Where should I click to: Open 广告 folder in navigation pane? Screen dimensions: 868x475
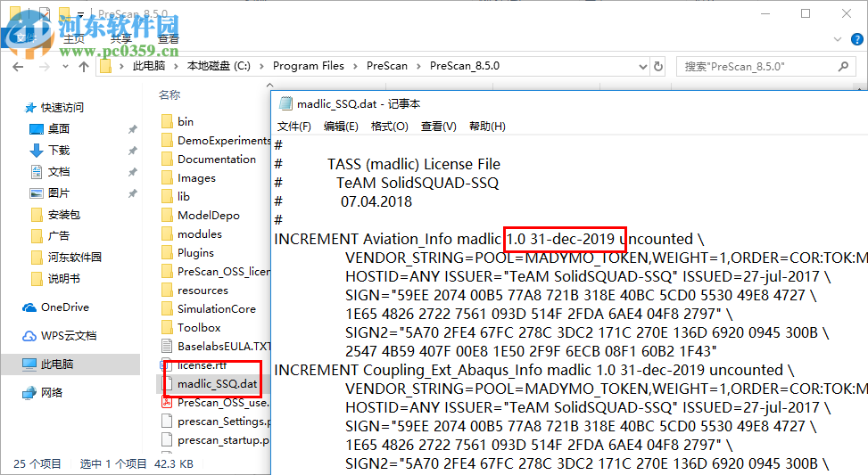point(59,236)
